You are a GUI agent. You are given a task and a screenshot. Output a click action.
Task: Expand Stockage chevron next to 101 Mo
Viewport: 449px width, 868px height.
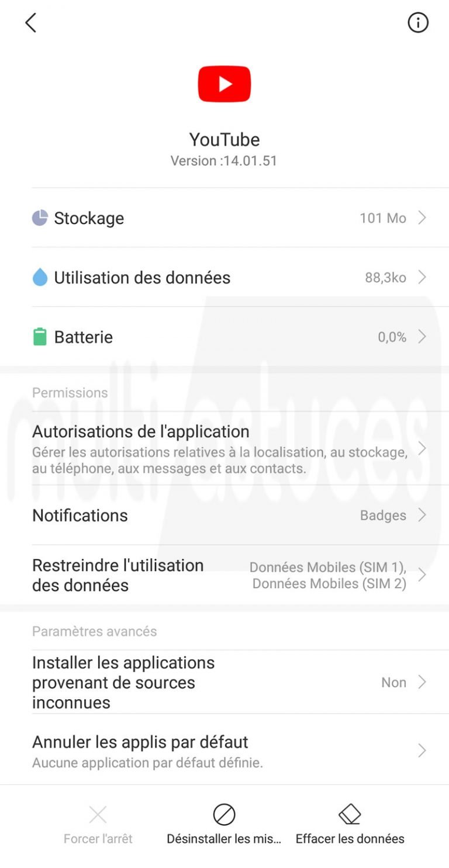[x=422, y=218]
